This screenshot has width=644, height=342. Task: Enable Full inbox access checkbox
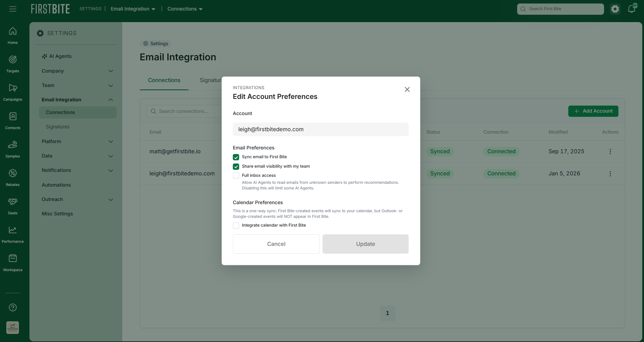pos(236,175)
